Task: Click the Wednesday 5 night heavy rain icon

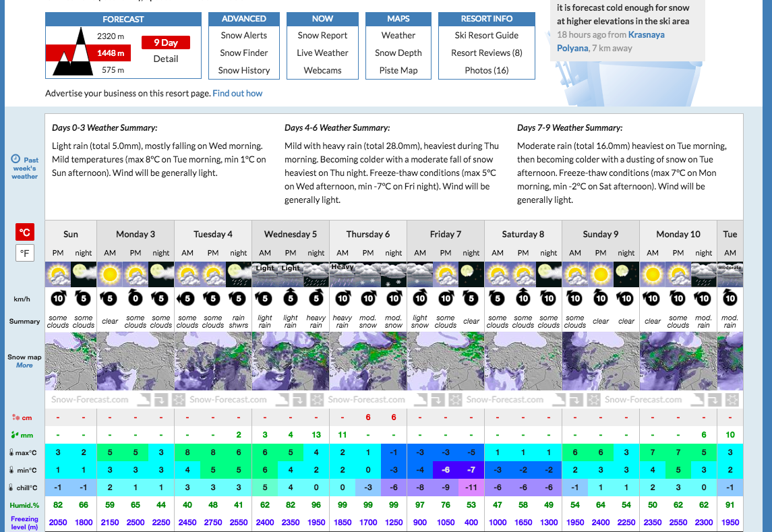Action: (x=316, y=274)
